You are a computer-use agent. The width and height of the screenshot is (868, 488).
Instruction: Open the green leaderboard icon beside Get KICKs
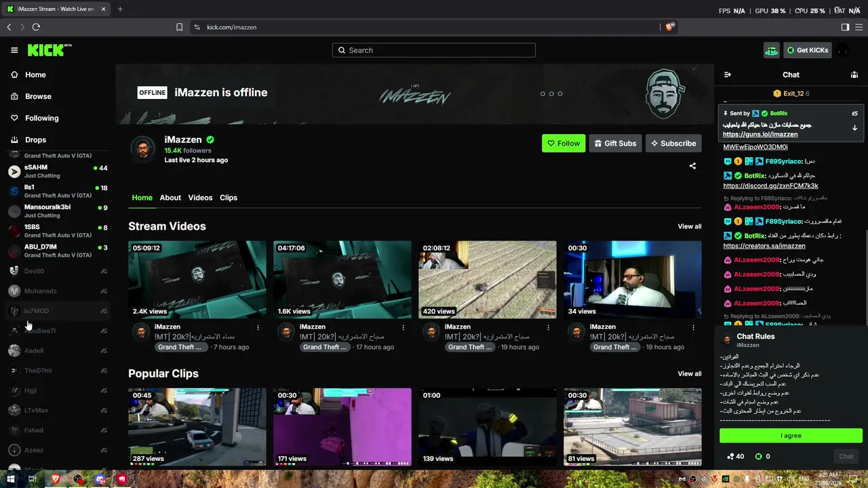pyautogui.click(x=772, y=50)
